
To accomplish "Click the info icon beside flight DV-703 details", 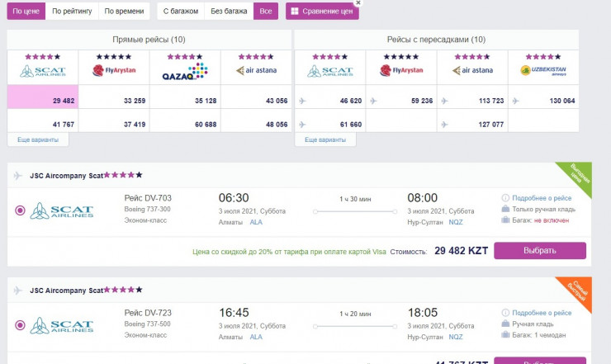I will click(x=505, y=198).
